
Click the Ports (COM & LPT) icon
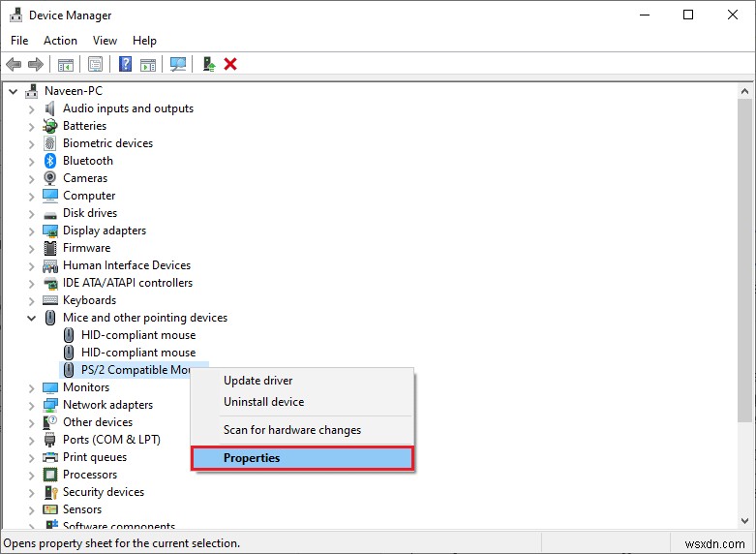(x=50, y=440)
